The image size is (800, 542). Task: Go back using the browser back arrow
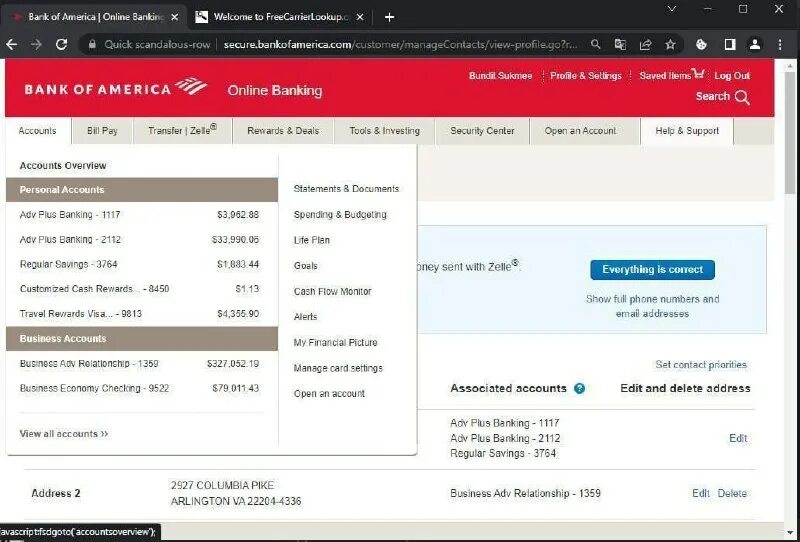[x=12, y=44]
